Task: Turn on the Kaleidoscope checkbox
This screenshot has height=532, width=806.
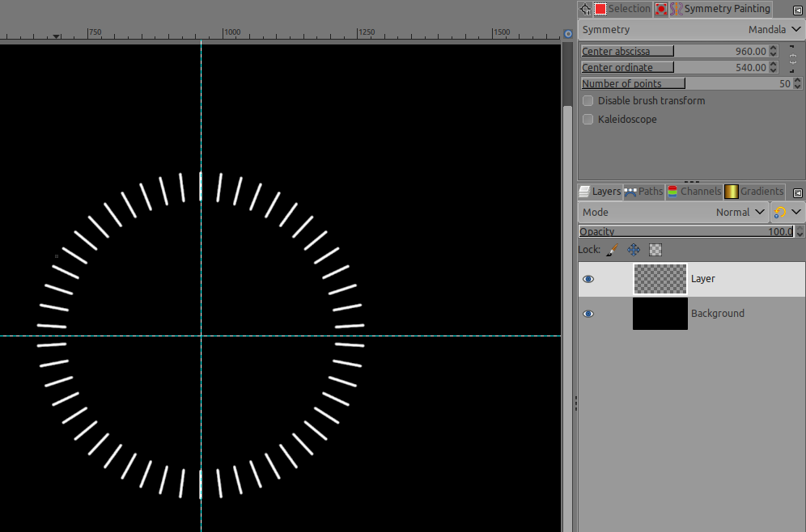Action: [588, 120]
